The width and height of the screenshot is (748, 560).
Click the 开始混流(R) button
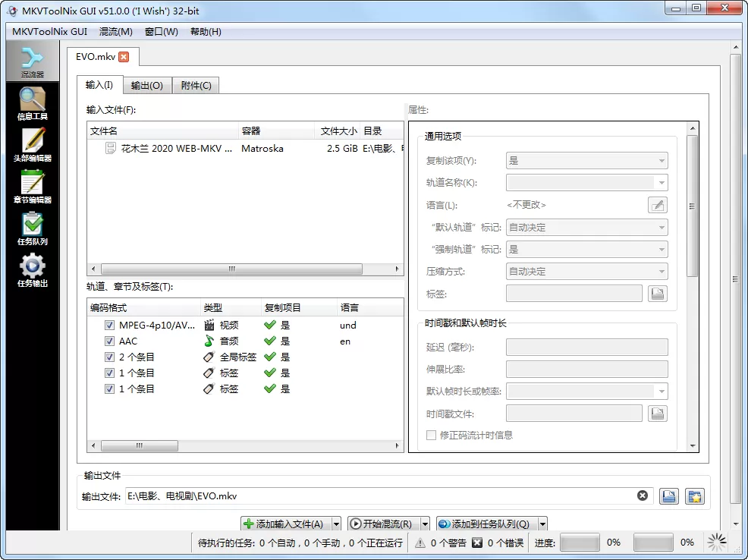point(383,524)
